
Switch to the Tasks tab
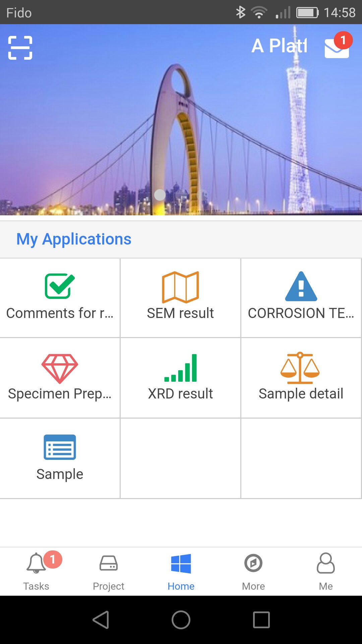36,572
